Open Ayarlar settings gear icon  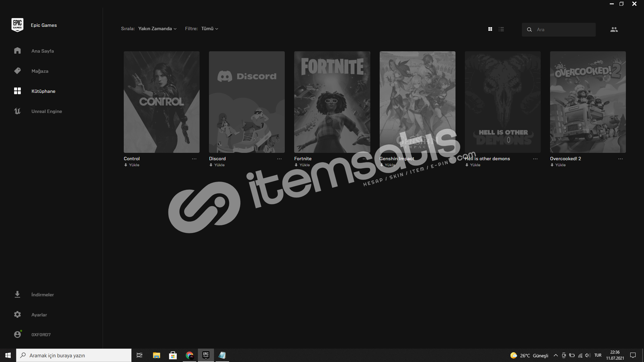[17, 314]
